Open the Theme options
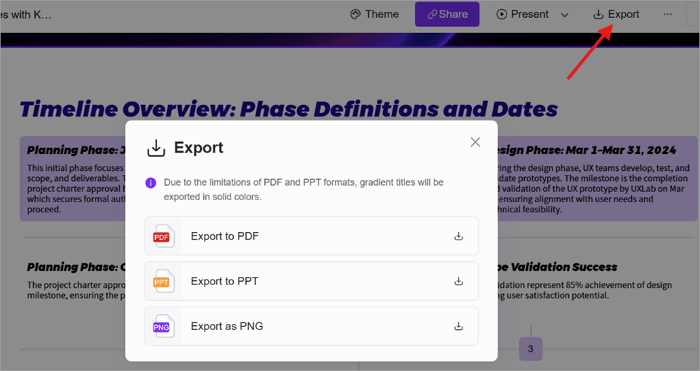Screen dimensions: 700x371 pyautogui.click(x=374, y=14)
